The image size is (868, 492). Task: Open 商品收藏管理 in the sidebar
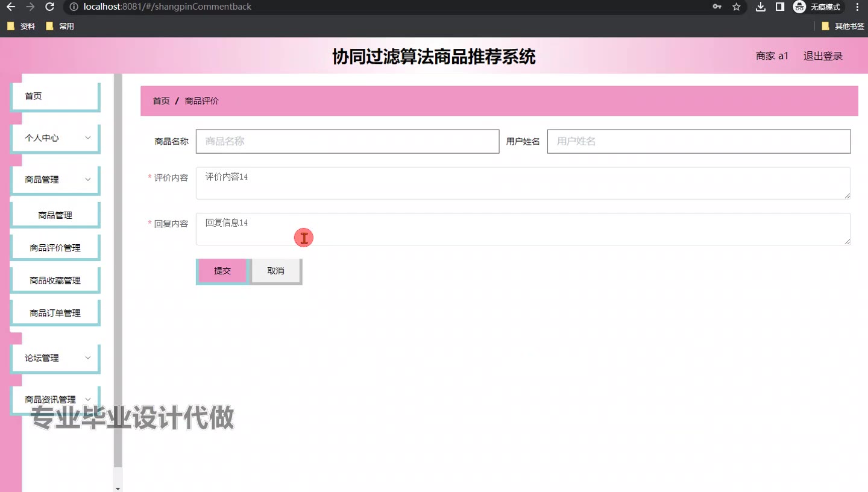click(55, 280)
